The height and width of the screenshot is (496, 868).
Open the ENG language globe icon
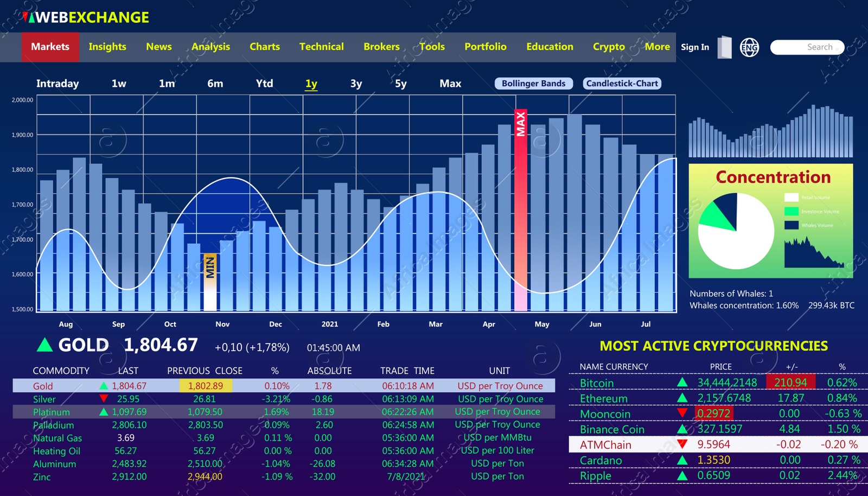coord(749,48)
